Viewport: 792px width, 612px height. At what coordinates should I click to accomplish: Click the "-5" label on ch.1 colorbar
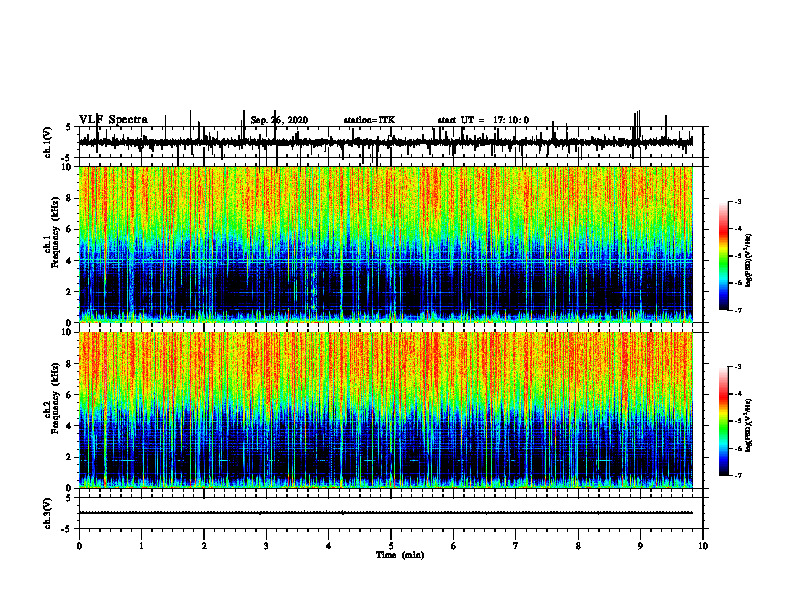point(738,256)
